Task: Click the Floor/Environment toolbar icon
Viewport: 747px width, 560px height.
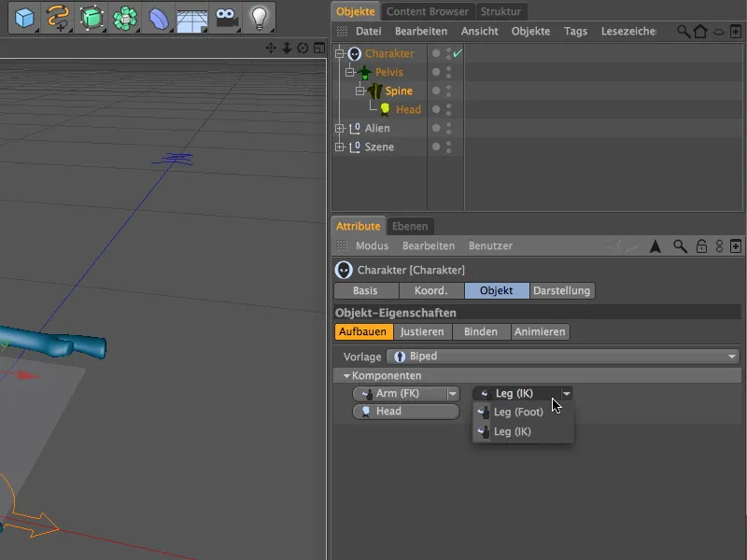Action: (x=191, y=16)
